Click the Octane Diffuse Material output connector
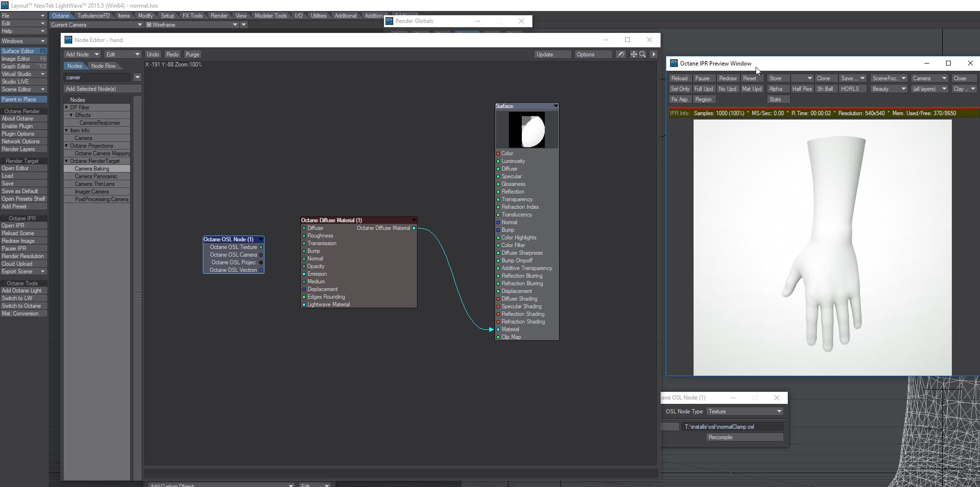 tap(414, 228)
